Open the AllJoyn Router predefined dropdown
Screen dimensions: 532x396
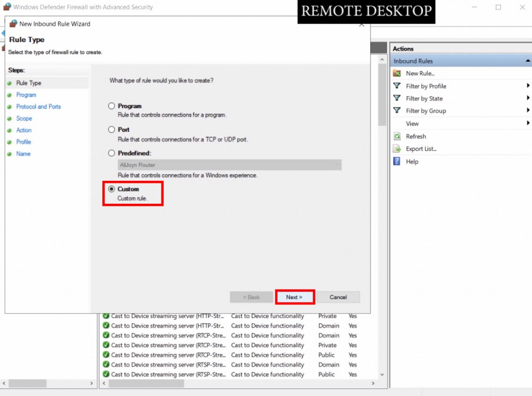230,165
